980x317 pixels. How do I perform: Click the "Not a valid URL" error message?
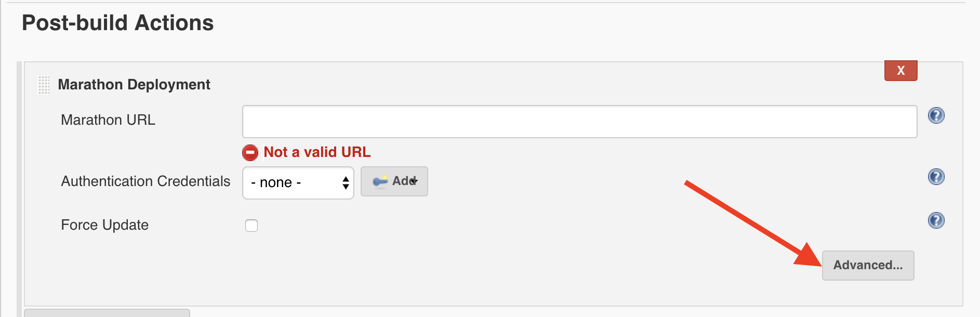(x=317, y=152)
